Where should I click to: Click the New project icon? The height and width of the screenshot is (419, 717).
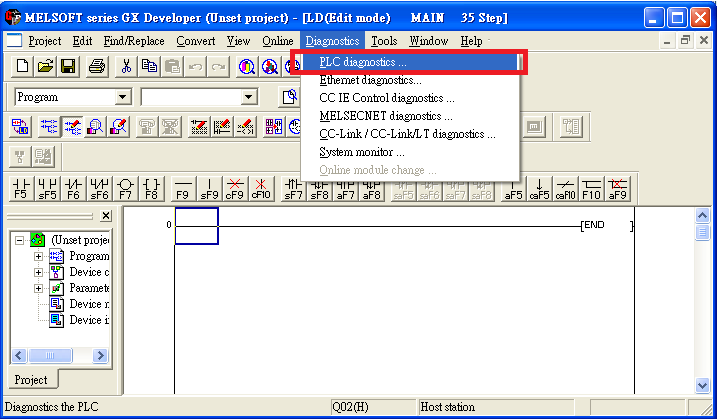22,67
